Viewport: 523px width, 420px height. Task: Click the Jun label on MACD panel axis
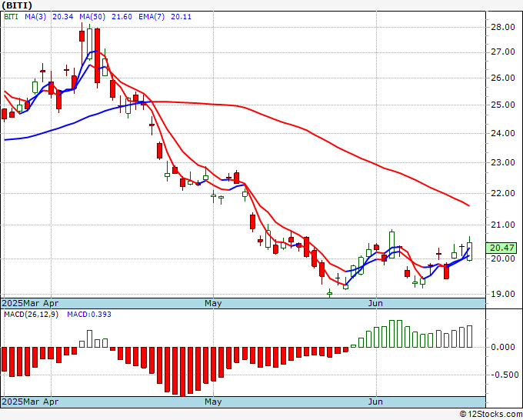375,402
